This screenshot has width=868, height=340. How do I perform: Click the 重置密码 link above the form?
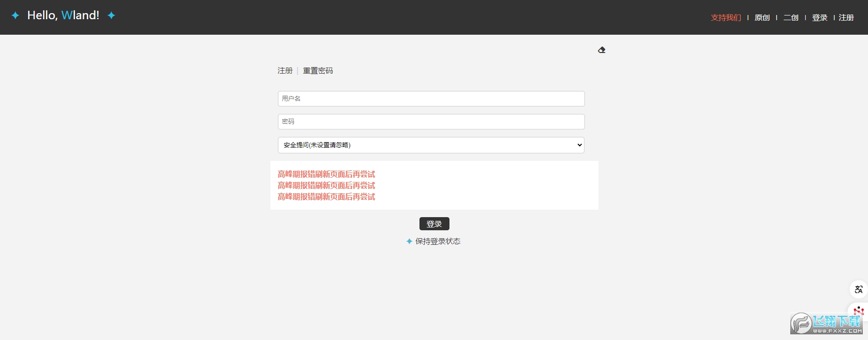[318, 71]
